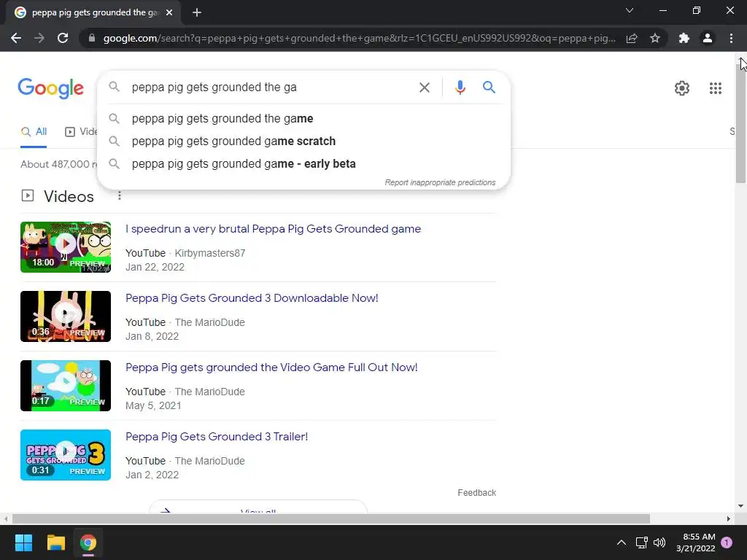Image resolution: width=747 pixels, height=560 pixels.
Task: Click the horizontal scrollbar thumb
Action: click(x=331, y=518)
